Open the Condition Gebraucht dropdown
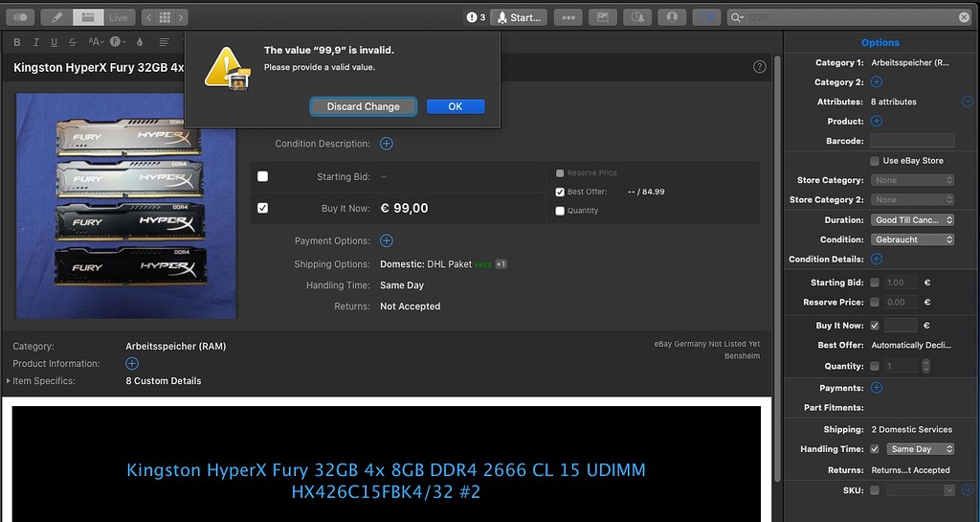Image resolution: width=980 pixels, height=522 pixels. click(912, 239)
